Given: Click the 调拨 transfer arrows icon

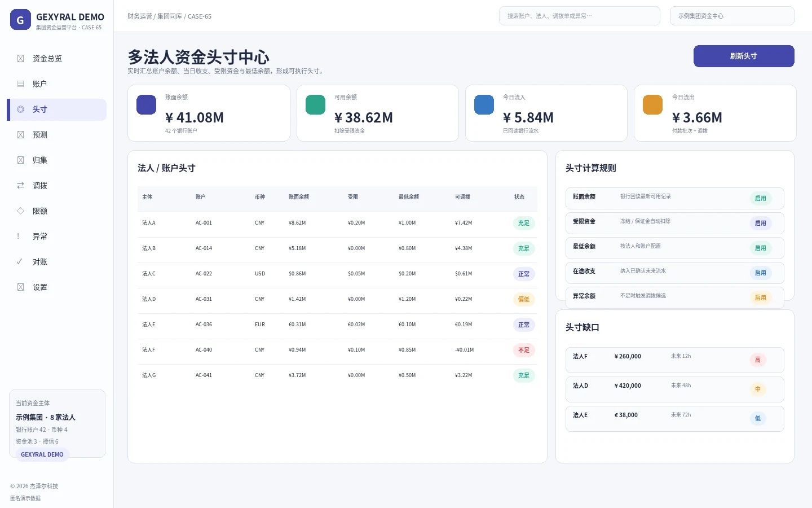Looking at the screenshot, I should click(20, 186).
